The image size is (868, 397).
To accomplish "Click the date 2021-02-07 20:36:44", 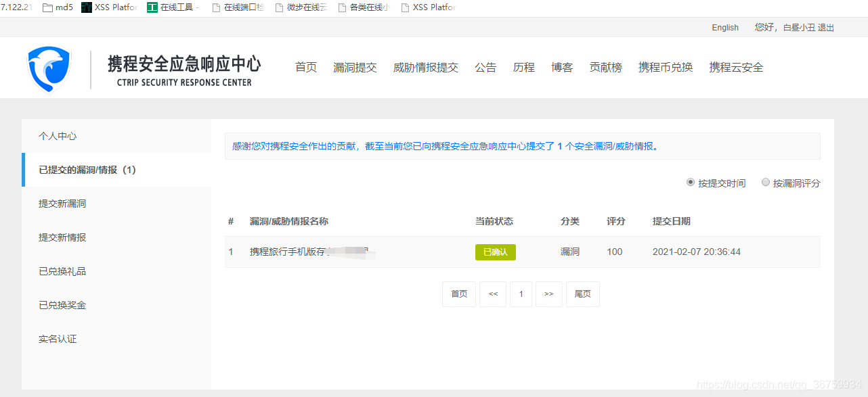I will [x=697, y=252].
